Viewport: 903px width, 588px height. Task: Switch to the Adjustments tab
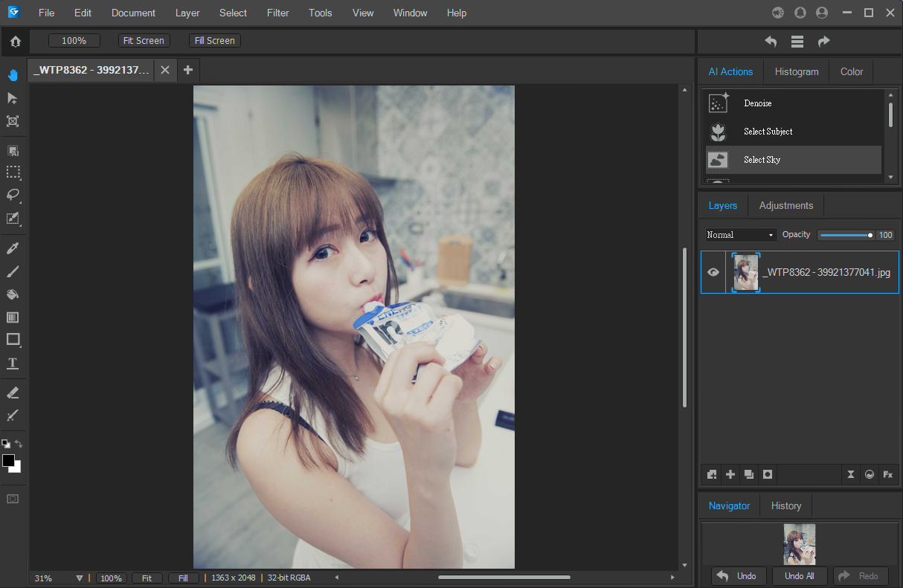click(785, 205)
